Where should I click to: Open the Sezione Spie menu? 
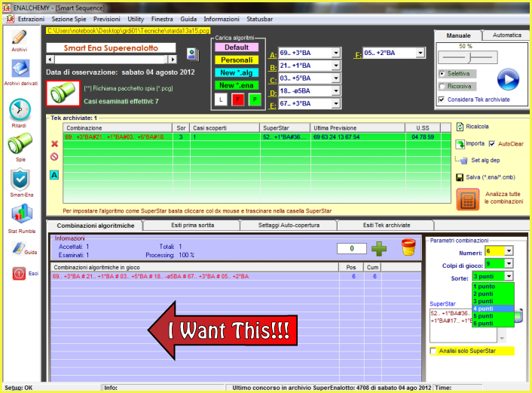click(x=69, y=19)
